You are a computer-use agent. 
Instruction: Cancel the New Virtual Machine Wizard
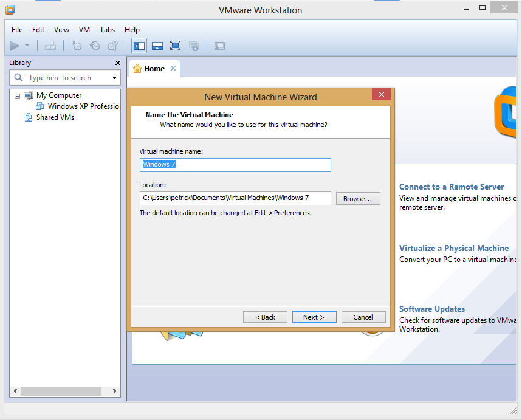363,317
